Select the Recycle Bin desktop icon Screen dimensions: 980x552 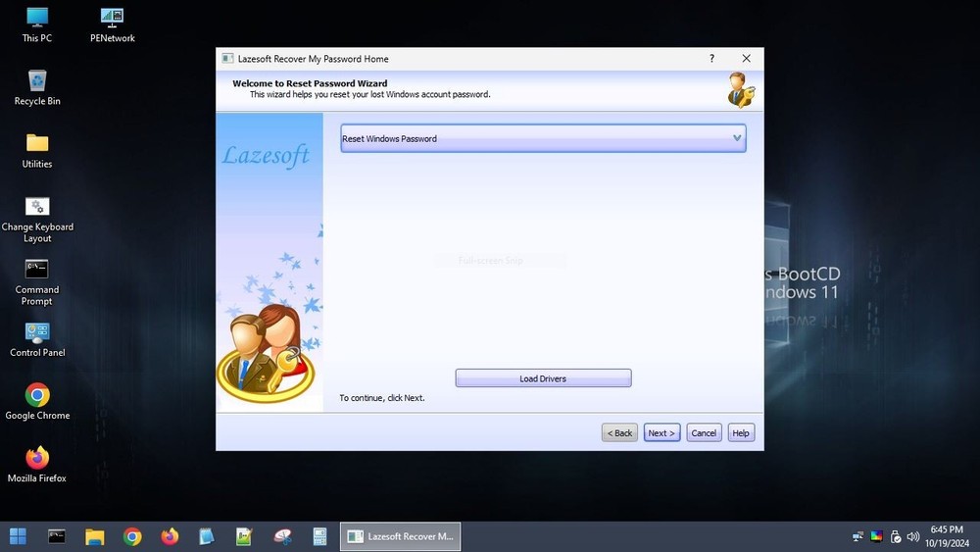coord(37,88)
